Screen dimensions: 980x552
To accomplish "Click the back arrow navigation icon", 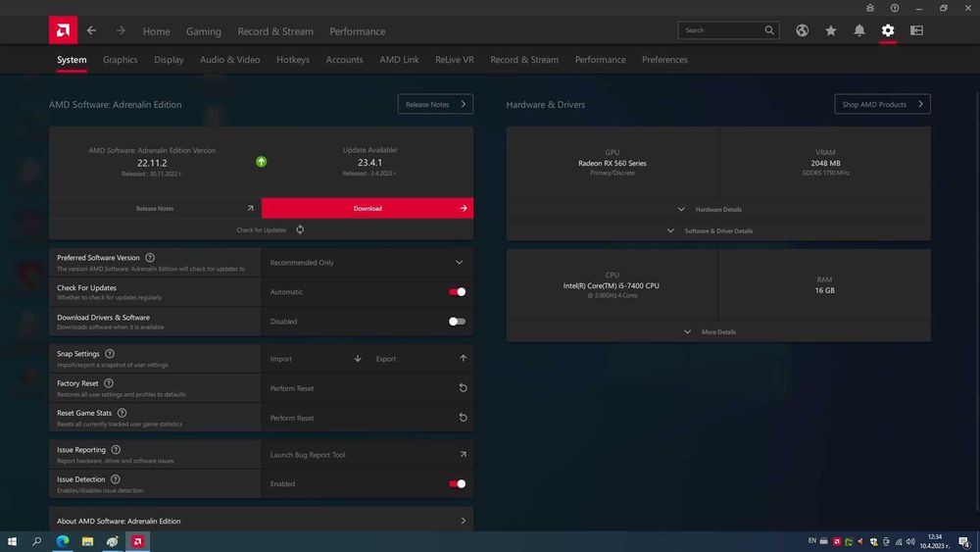I will [91, 30].
